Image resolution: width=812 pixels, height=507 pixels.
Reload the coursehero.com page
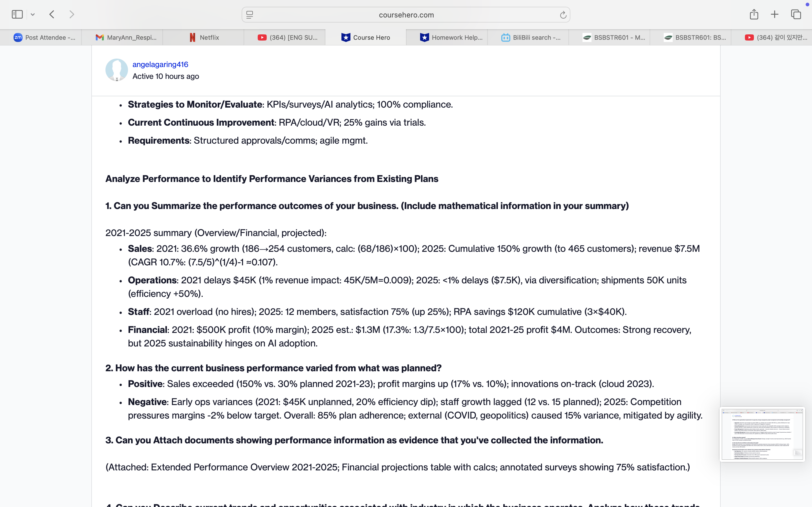[x=563, y=15]
